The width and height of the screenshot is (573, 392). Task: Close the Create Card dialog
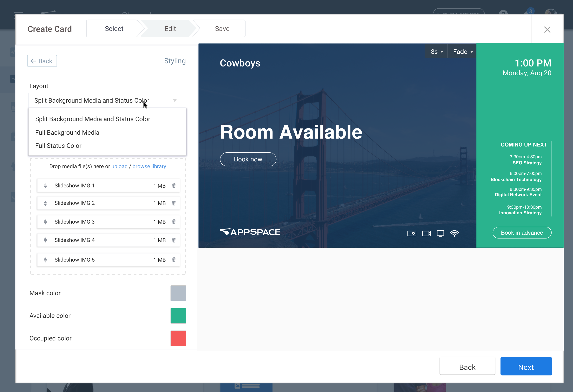point(547,30)
